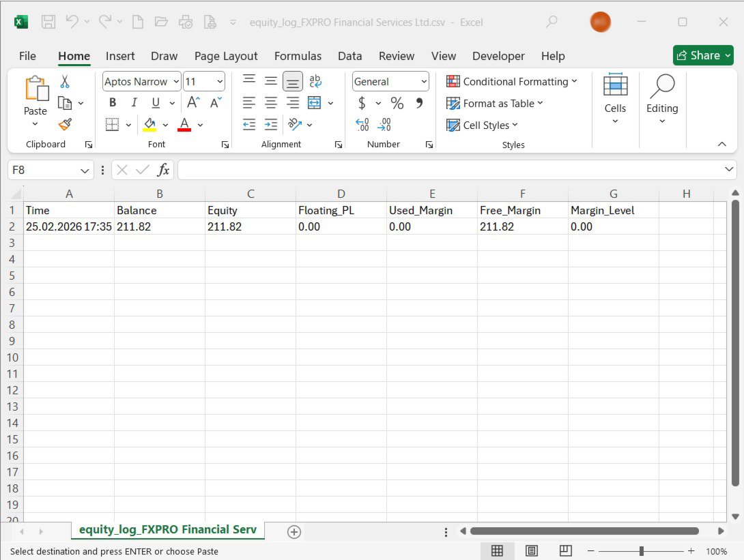Image resolution: width=744 pixels, height=560 pixels.
Task: Click the horizontal scrollbar thumb
Action: [x=584, y=531]
